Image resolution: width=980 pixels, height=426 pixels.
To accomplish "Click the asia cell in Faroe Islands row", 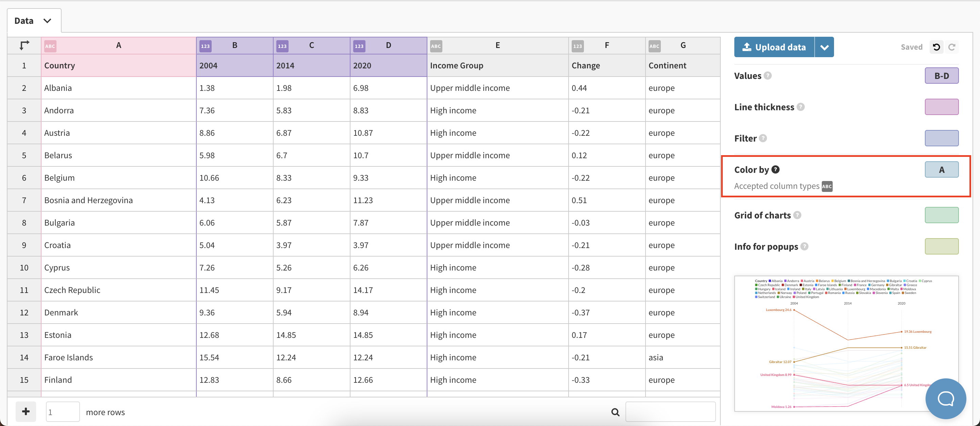I will coord(683,357).
